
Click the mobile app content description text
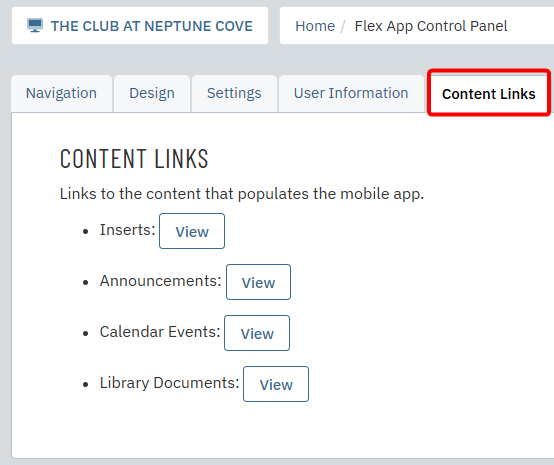tap(242, 194)
